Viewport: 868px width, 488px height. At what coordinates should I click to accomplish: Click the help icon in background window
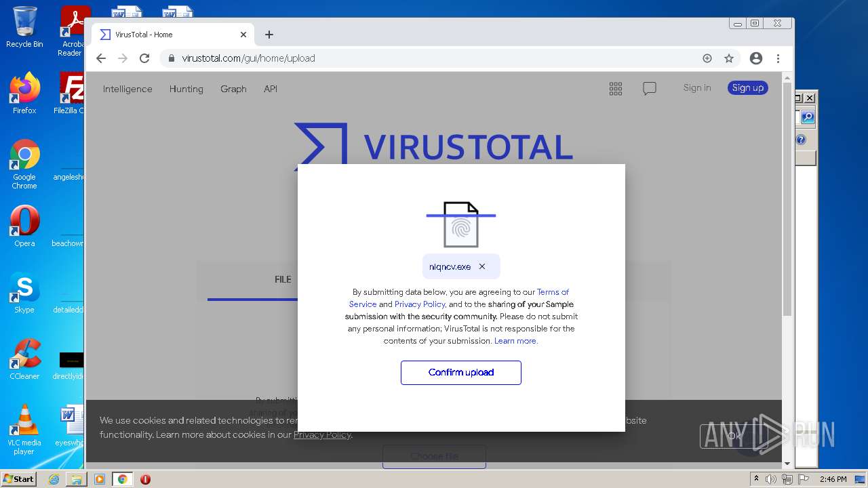click(x=801, y=140)
